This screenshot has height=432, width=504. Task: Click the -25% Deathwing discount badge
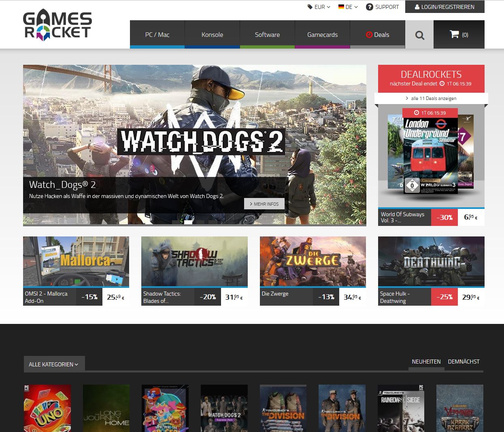pos(444,297)
